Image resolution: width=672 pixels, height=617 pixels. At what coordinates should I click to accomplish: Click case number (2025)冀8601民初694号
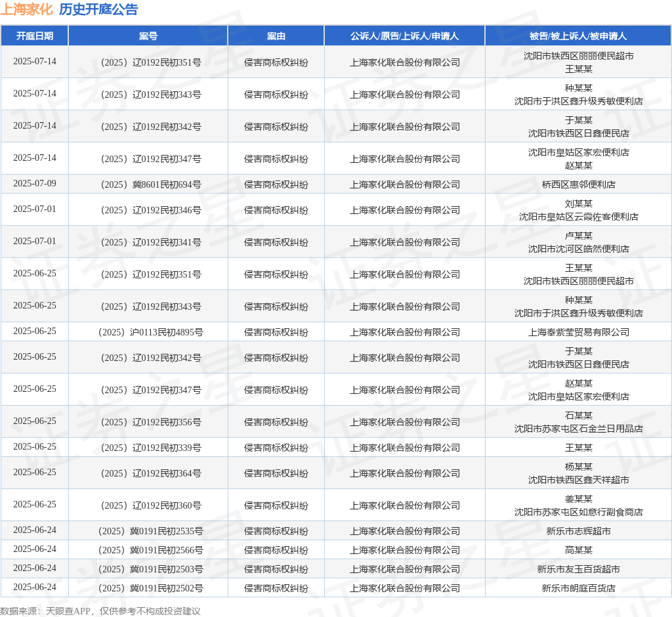coord(150,184)
